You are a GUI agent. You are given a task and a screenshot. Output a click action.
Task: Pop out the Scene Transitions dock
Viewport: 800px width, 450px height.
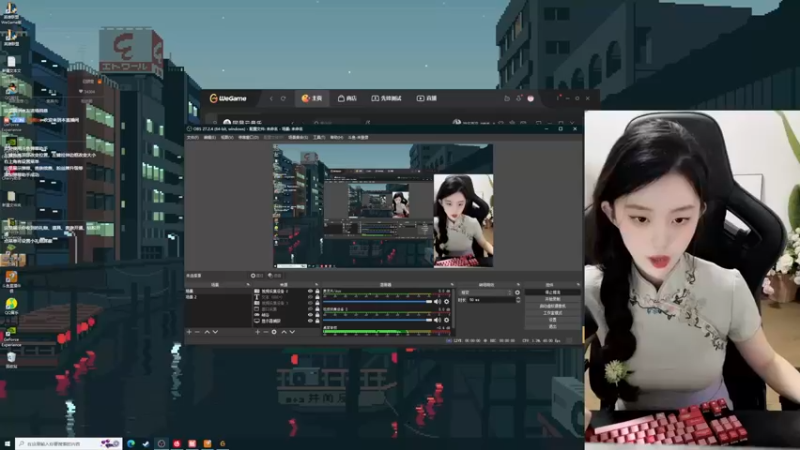pos(518,285)
